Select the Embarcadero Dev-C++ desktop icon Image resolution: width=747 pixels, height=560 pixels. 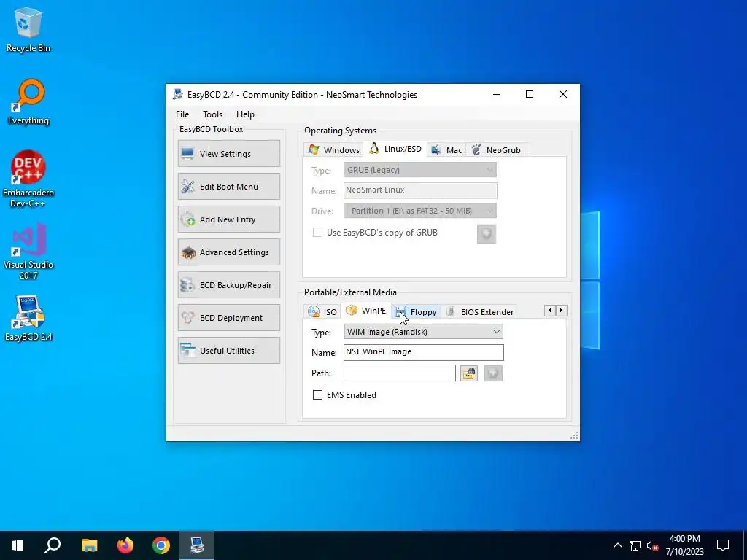click(28, 179)
